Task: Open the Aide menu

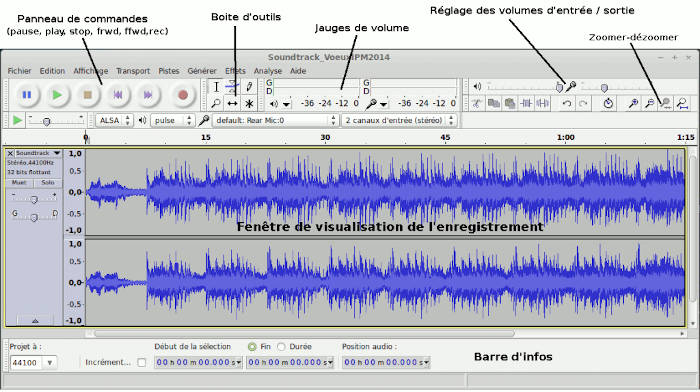Action: 298,71
